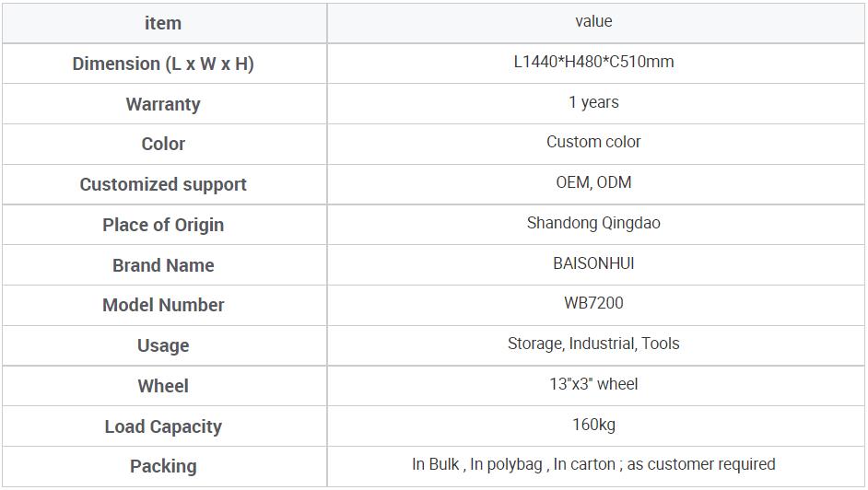Click the "OEM, ODM" value
868x490 pixels.
click(x=593, y=182)
